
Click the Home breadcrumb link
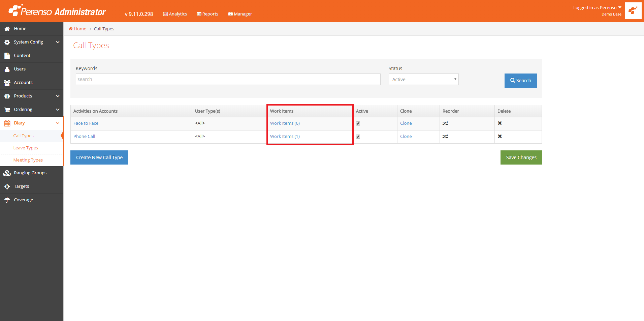tap(78, 29)
